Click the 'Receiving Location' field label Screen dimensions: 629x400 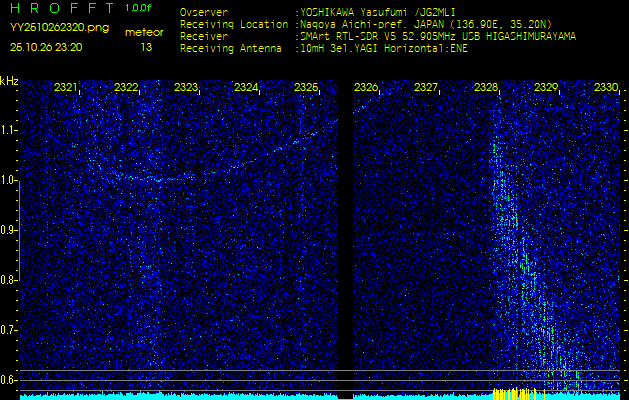(234, 24)
